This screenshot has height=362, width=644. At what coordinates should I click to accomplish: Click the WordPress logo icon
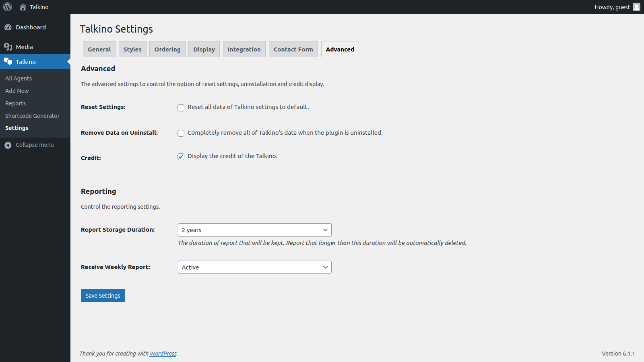click(x=8, y=7)
